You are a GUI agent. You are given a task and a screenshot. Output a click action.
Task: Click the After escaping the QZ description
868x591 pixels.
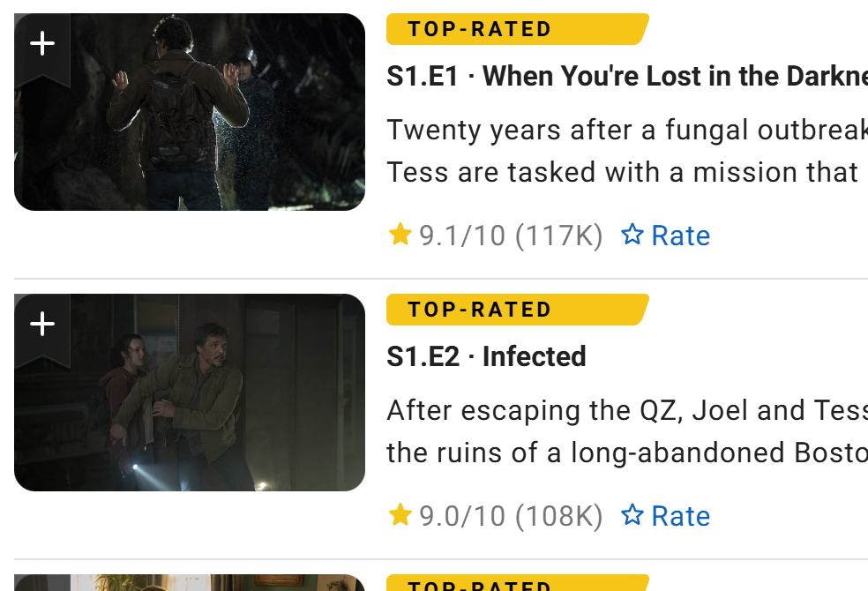point(627,431)
